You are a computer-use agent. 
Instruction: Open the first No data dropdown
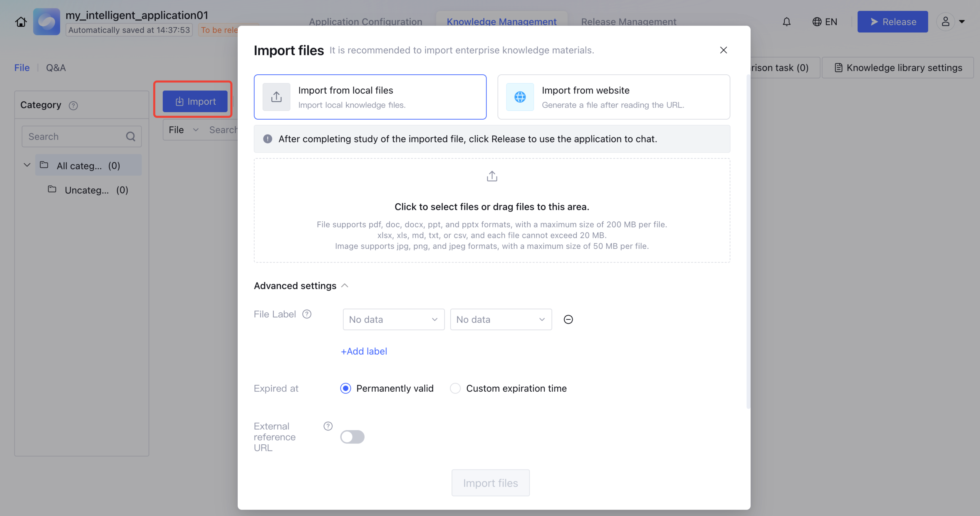point(393,319)
